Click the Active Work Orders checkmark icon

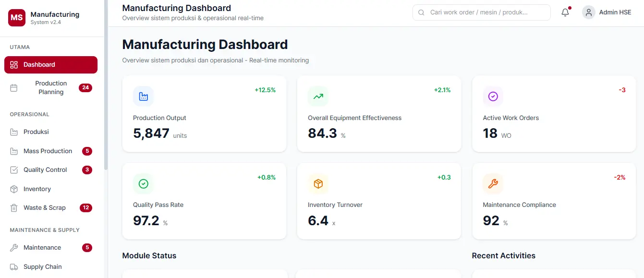[x=493, y=97]
